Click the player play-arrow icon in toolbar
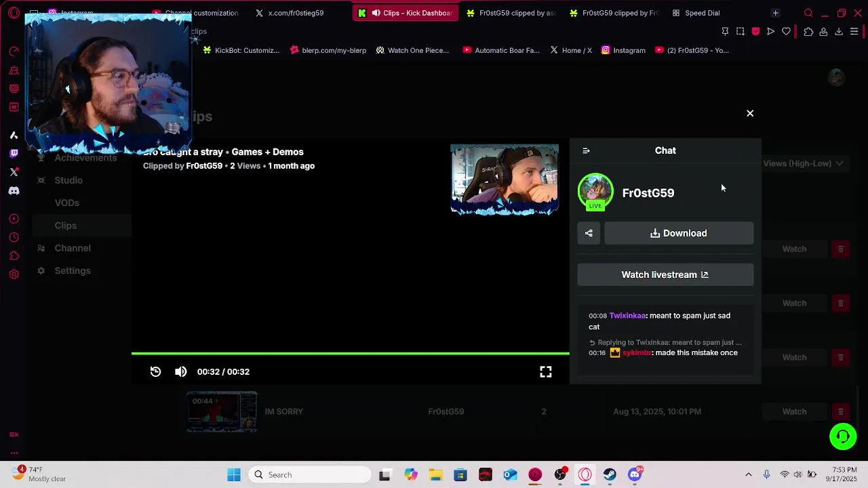868x488 pixels. (x=770, y=31)
